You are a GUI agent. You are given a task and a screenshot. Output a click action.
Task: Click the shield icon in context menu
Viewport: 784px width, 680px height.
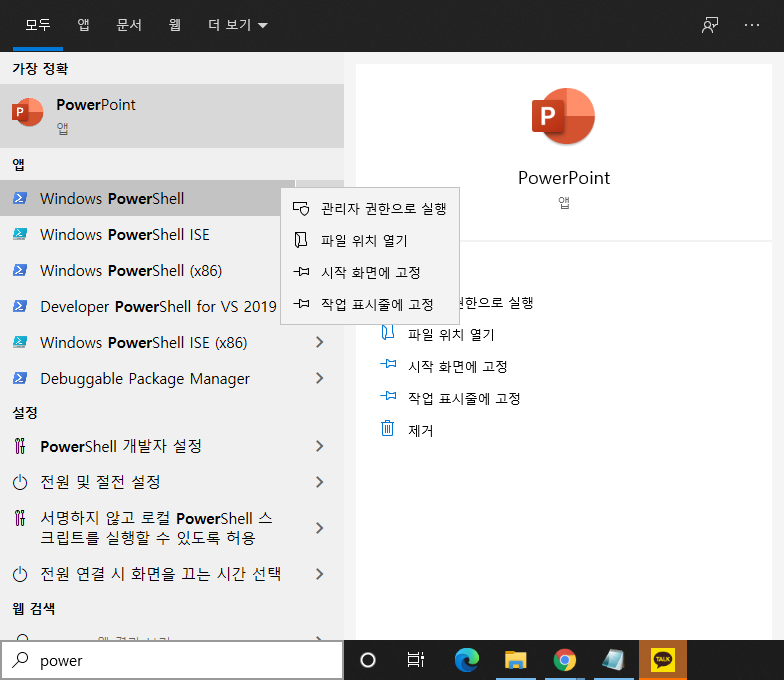[301, 208]
